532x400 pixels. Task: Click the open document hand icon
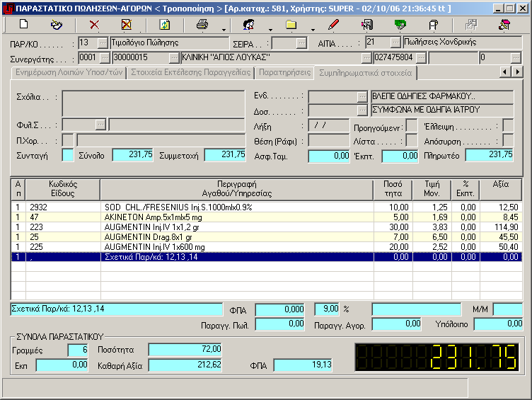click(x=57, y=25)
